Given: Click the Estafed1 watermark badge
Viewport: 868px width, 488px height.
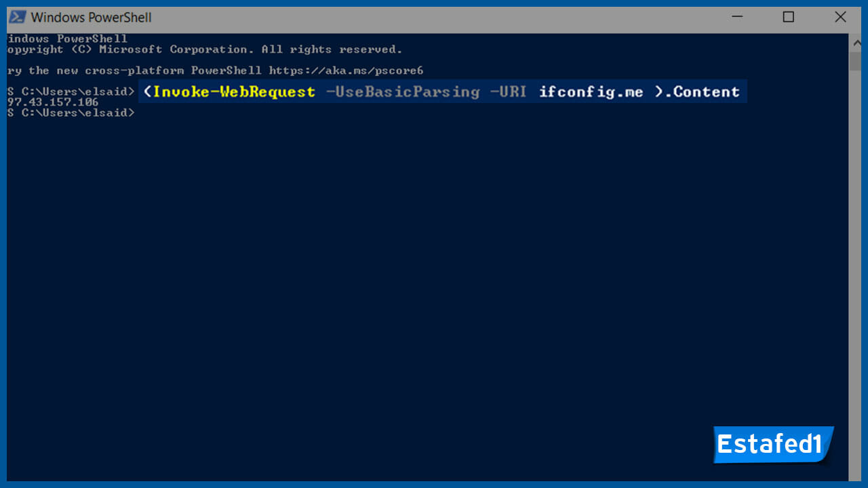Looking at the screenshot, I should pyautogui.click(x=772, y=445).
